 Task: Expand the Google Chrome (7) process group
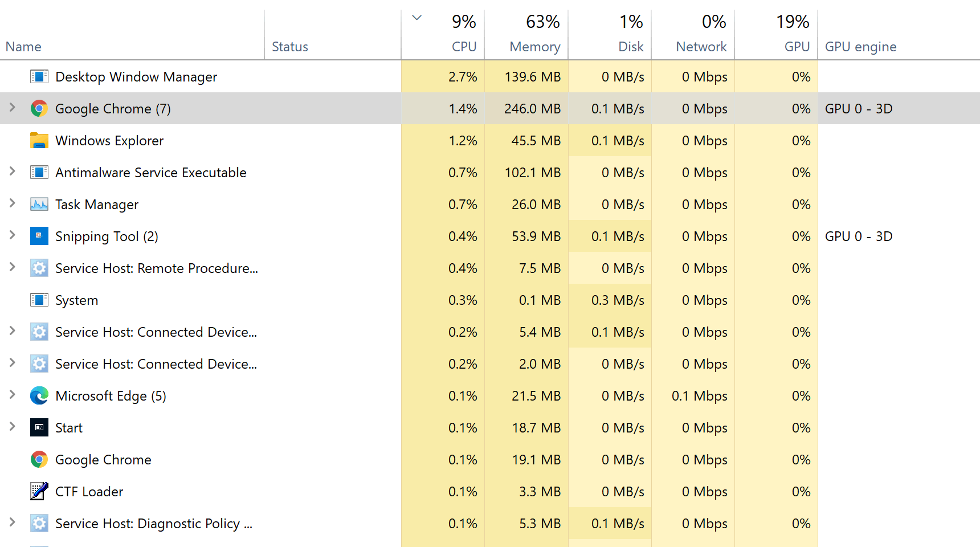[12, 107]
